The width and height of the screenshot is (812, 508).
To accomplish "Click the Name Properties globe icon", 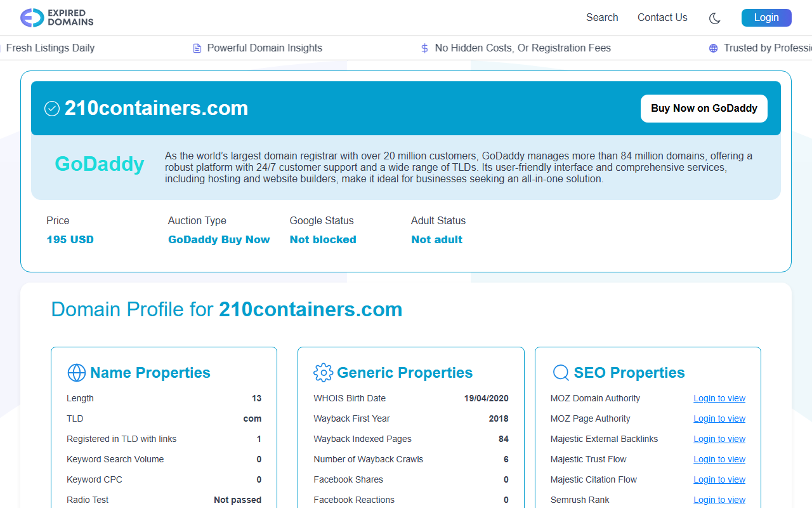I will (x=76, y=373).
